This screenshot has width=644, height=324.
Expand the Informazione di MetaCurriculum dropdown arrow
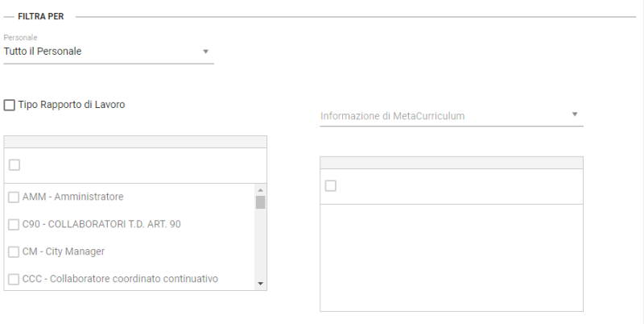click(575, 114)
